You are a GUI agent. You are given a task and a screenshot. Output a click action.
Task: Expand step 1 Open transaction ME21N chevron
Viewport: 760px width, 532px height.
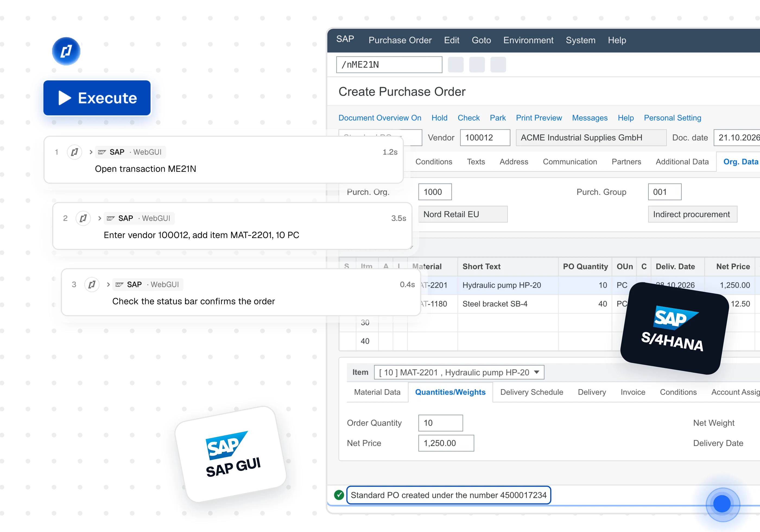pyautogui.click(x=91, y=152)
